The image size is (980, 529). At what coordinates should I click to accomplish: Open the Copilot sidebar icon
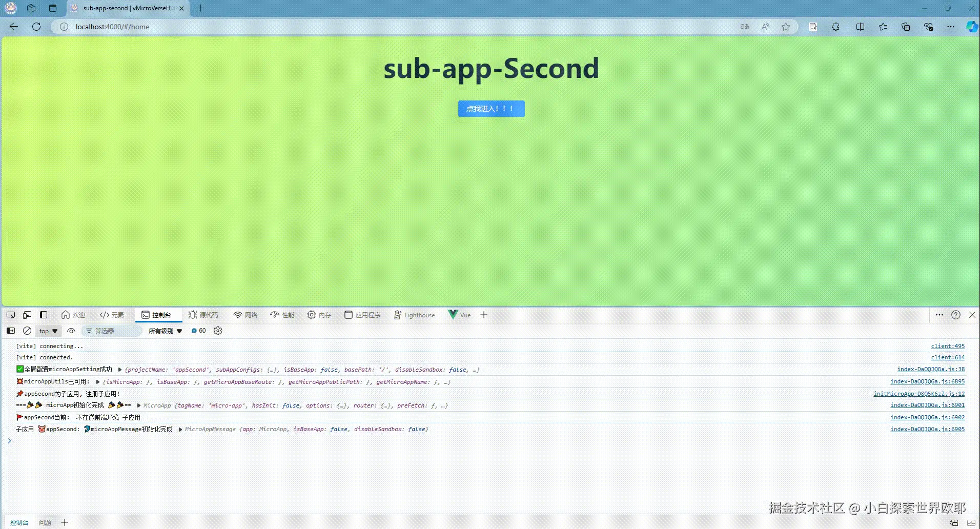pos(971,27)
